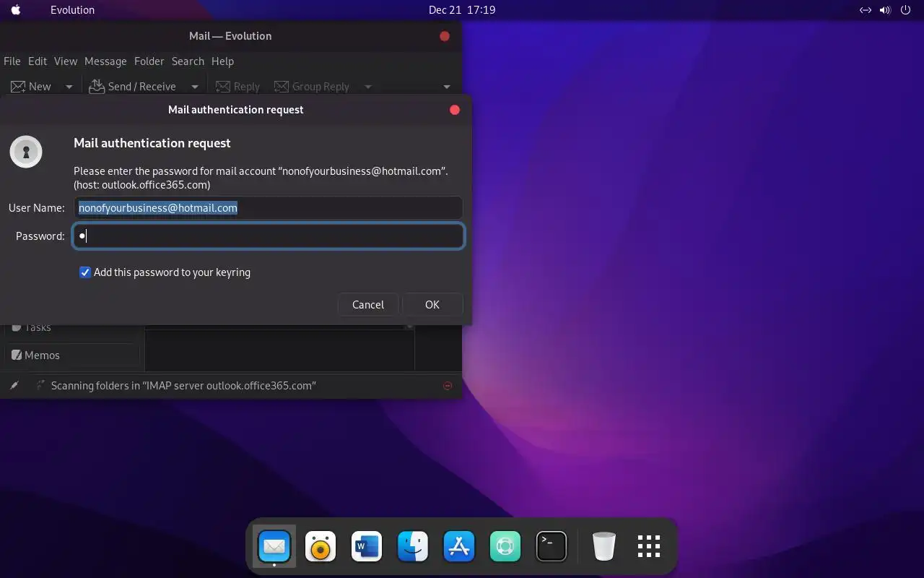Open the power icon in top bar
Viewport: 924px width, 578px height.
coord(906,10)
